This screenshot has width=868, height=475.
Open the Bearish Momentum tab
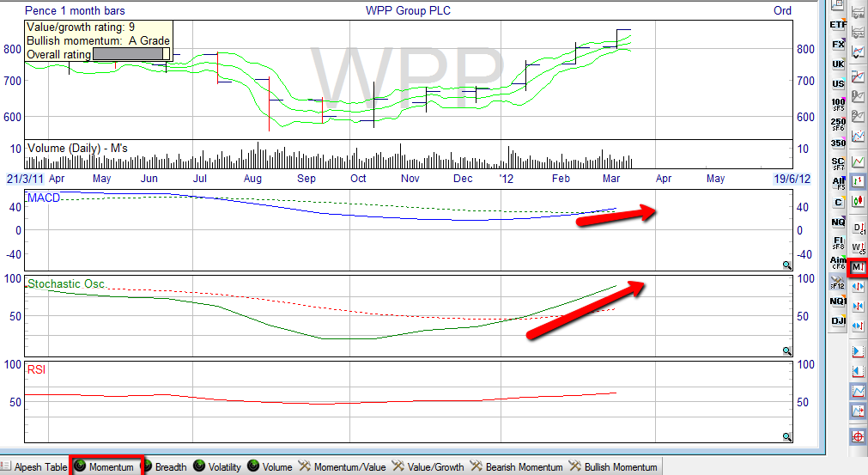[517, 466]
